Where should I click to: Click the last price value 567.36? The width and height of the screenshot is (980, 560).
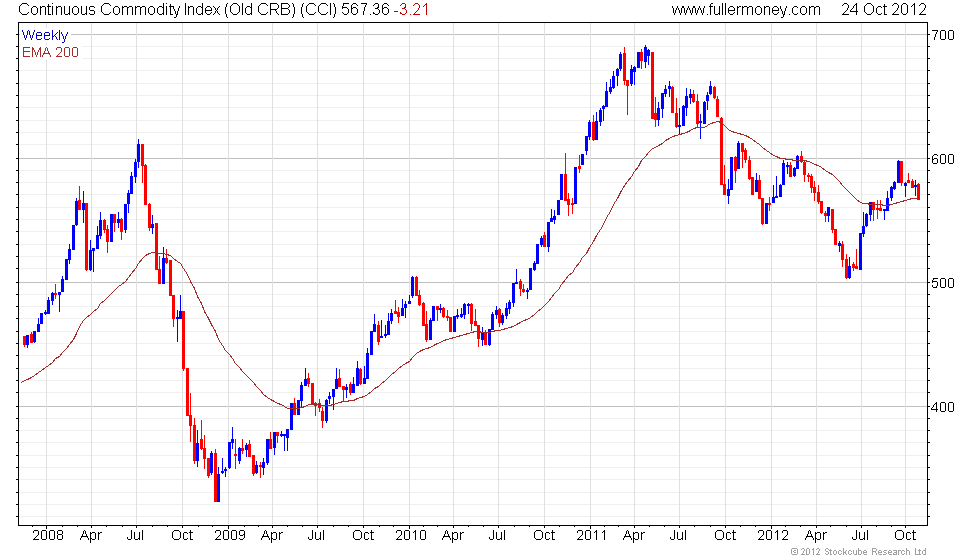click(x=365, y=9)
